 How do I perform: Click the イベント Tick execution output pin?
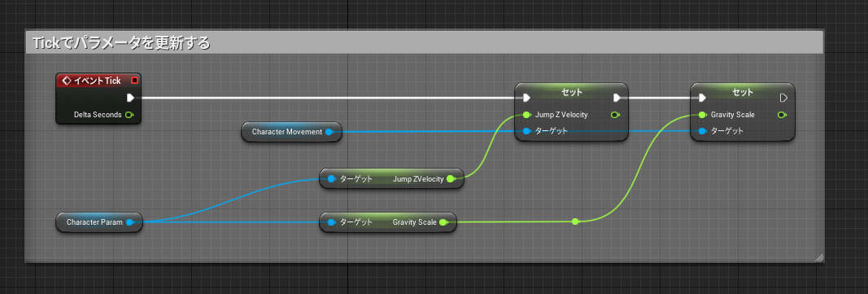pos(131,98)
